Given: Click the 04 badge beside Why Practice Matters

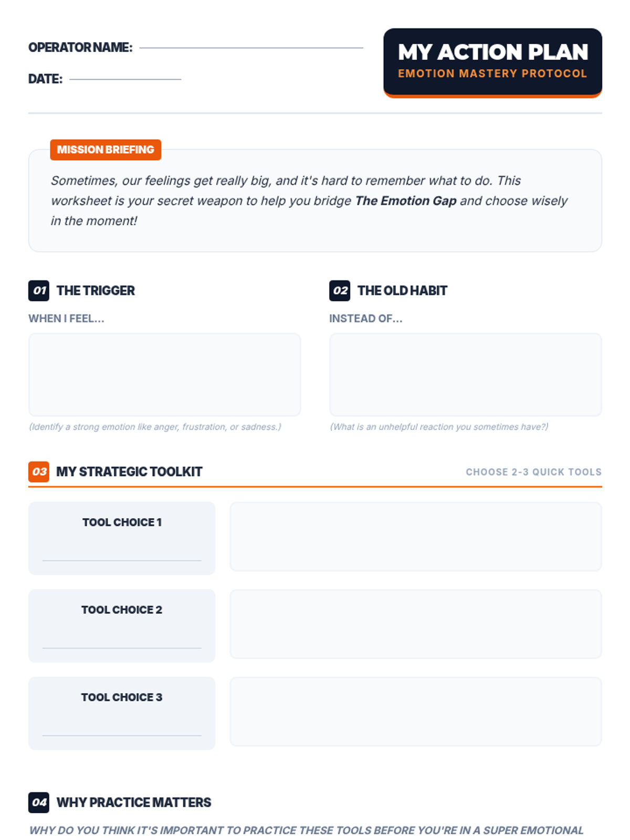Looking at the screenshot, I should pos(39,802).
